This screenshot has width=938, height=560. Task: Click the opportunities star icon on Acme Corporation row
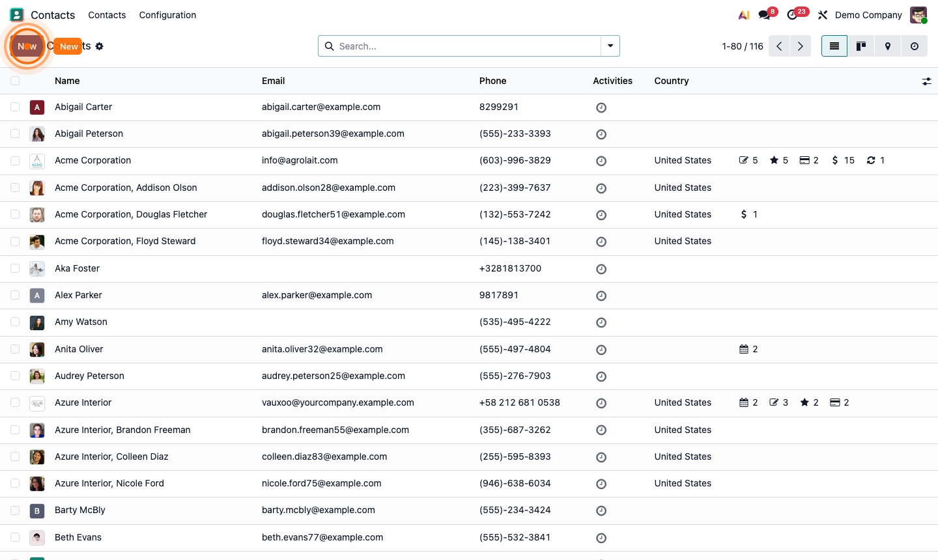(775, 160)
